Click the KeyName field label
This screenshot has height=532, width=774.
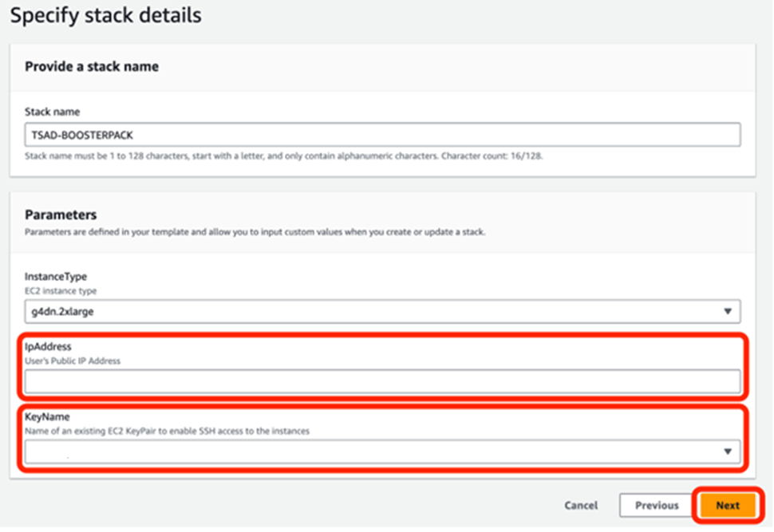point(46,417)
